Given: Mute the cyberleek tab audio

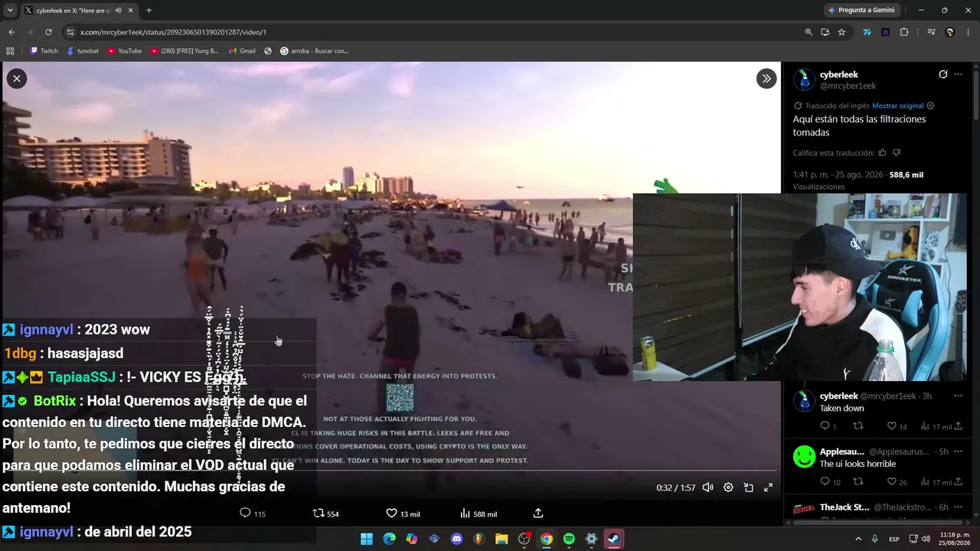Looking at the screenshot, I should coord(118,10).
